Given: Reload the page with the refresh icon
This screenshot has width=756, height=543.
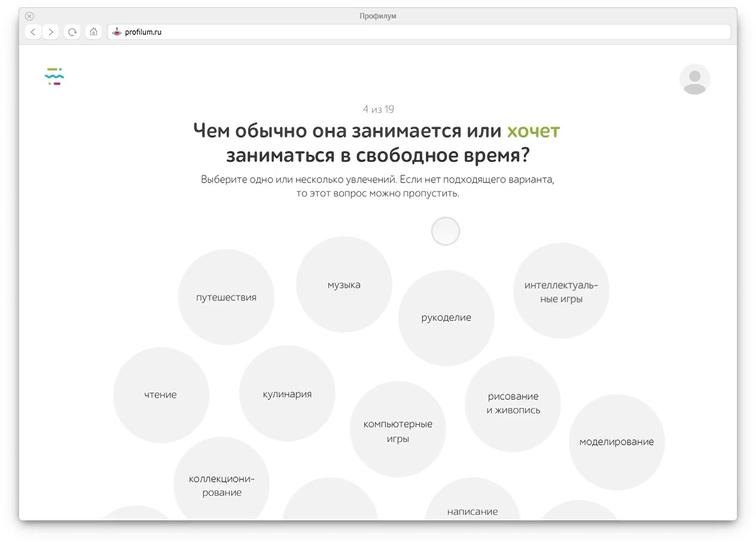Looking at the screenshot, I should [x=72, y=32].
